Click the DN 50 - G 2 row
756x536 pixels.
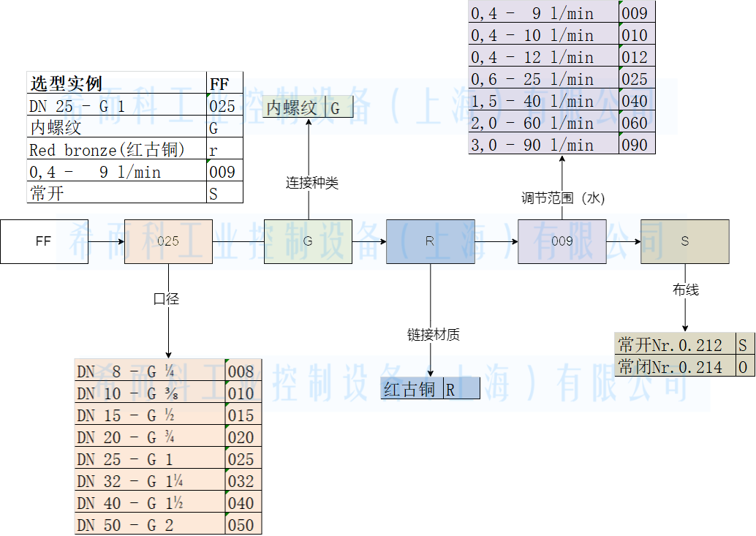(x=150, y=525)
